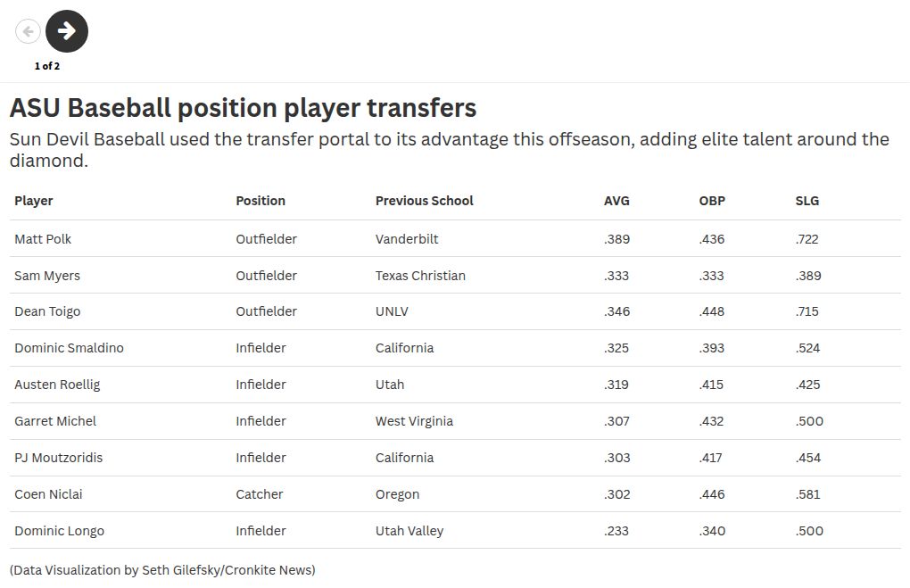Screen dimensions: 910x588
Task: Click the "1 of 2" page indicator
Action: click(47, 66)
